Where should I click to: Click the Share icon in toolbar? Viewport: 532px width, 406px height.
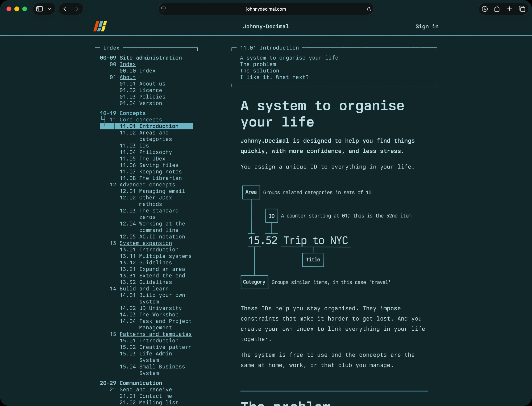(x=497, y=9)
